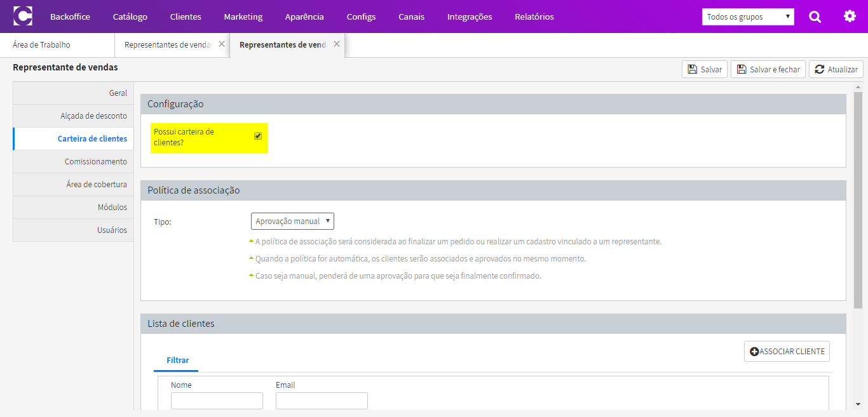
Task: Click the Atualizar refresh button
Action: pyautogui.click(x=836, y=69)
